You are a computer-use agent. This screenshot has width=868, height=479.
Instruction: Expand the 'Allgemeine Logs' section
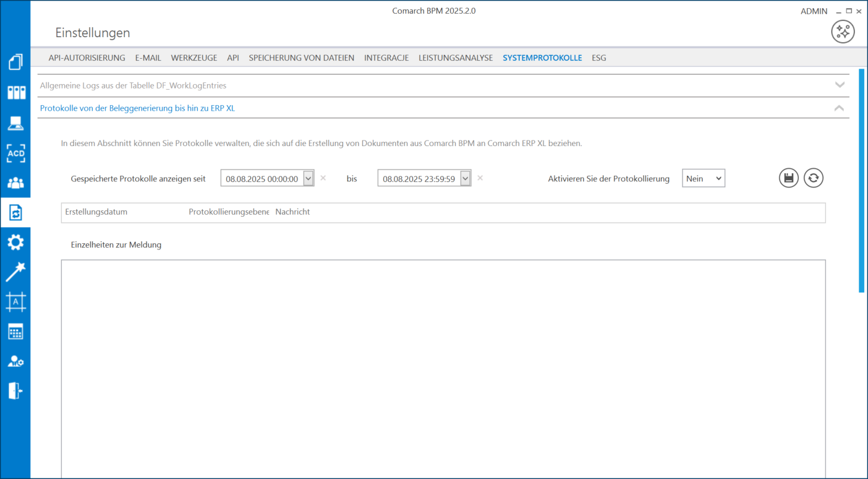(x=839, y=85)
